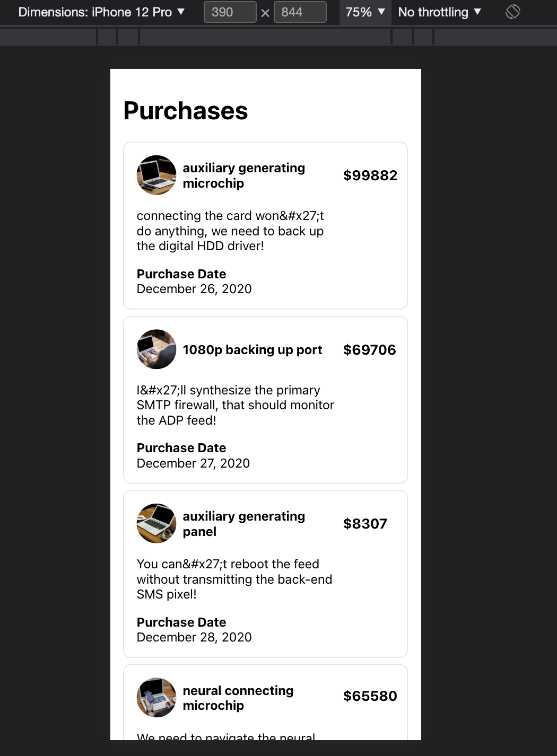Open the Dimensions device selector
This screenshot has height=756, width=557.
click(x=101, y=12)
